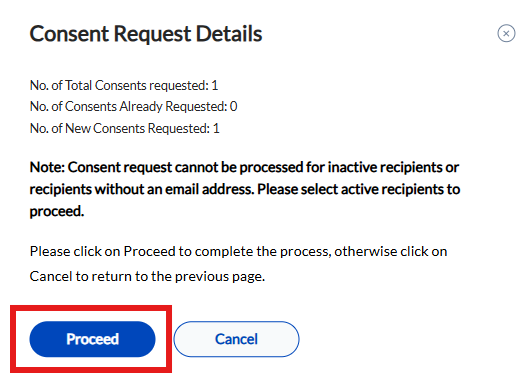Click the Consent Request Details heading
This screenshot has width=532, height=374.
pos(146,34)
